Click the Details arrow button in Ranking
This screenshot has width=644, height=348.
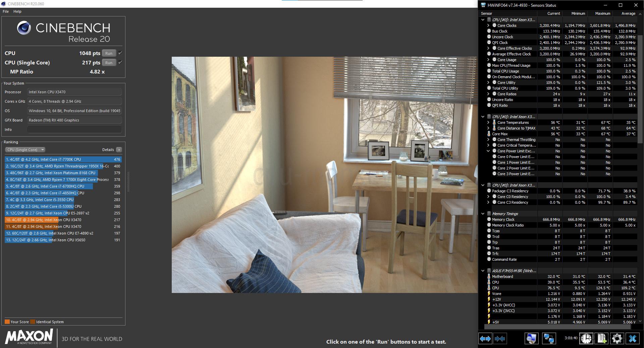point(119,150)
